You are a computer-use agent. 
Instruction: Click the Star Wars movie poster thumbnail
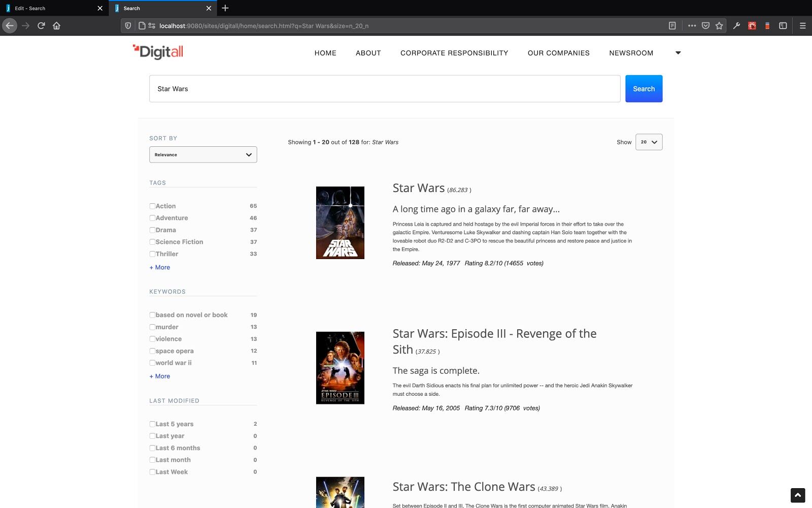(340, 223)
